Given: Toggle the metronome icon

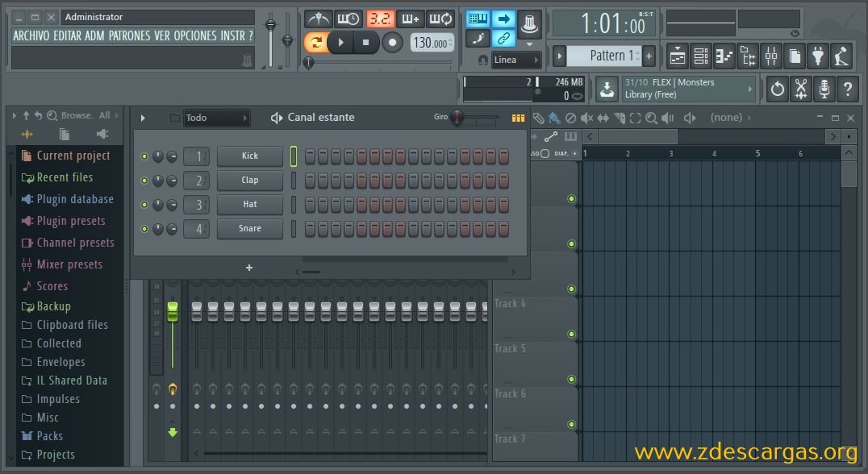Looking at the screenshot, I should (319, 19).
